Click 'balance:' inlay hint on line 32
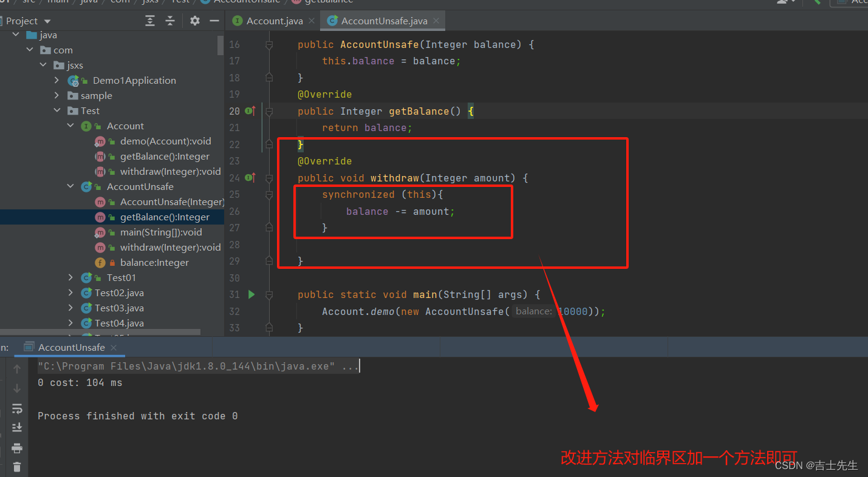868x477 pixels. point(534,311)
